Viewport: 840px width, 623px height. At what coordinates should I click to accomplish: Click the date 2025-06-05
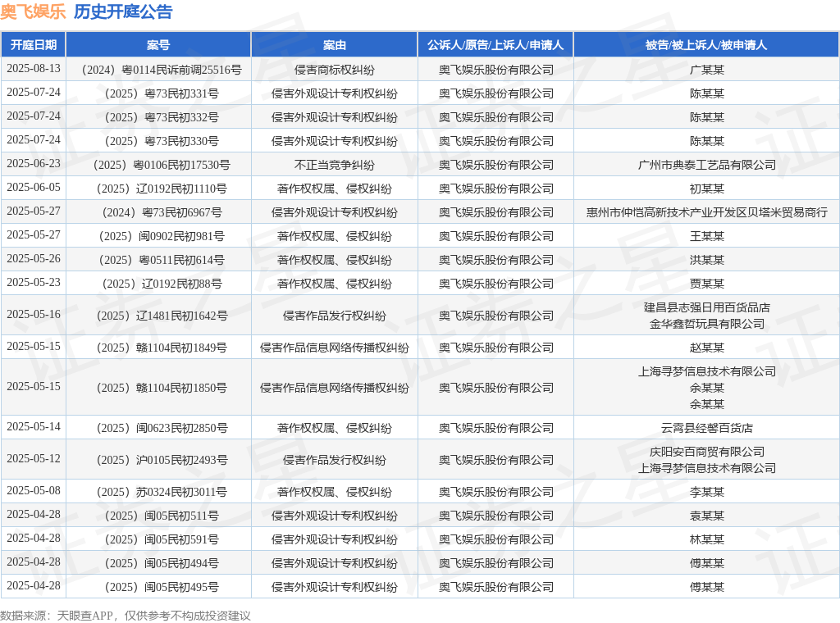point(33,188)
